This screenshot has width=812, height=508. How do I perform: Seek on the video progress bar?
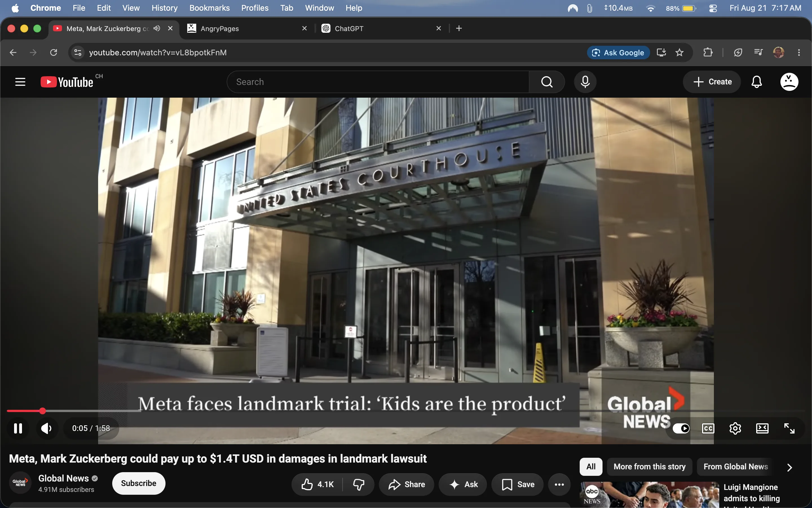[x=406, y=411]
